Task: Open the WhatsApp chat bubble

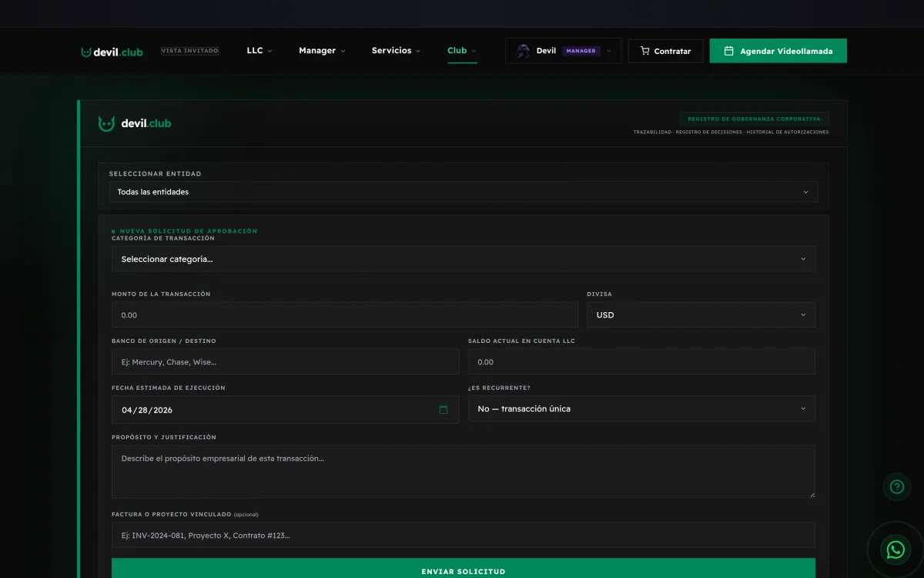Action: (x=896, y=549)
